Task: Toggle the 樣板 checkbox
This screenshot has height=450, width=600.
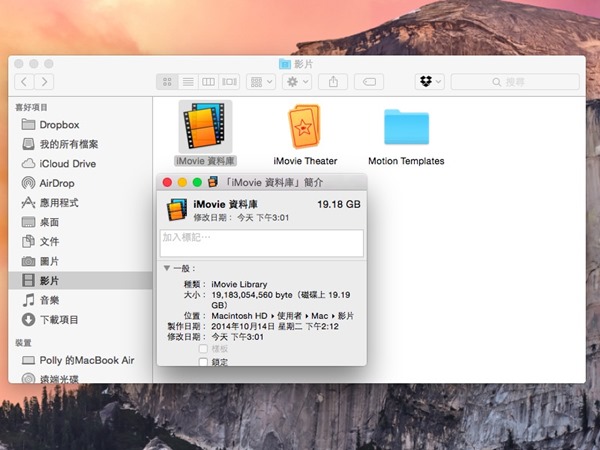Action: 203,349
